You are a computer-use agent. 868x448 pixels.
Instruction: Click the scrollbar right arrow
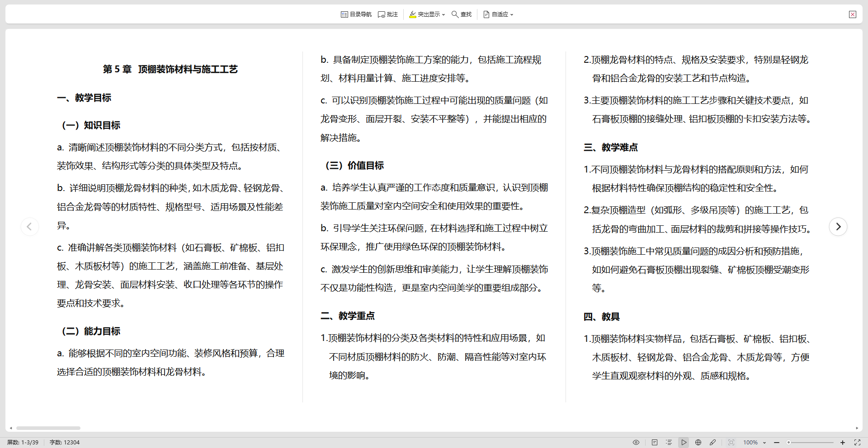857,428
